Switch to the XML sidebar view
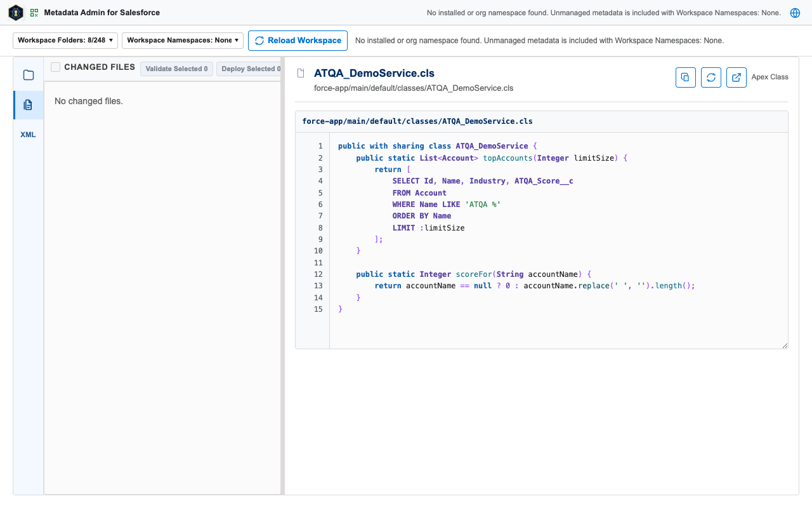Screen dimensions: 812x508 click(x=29, y=135)
